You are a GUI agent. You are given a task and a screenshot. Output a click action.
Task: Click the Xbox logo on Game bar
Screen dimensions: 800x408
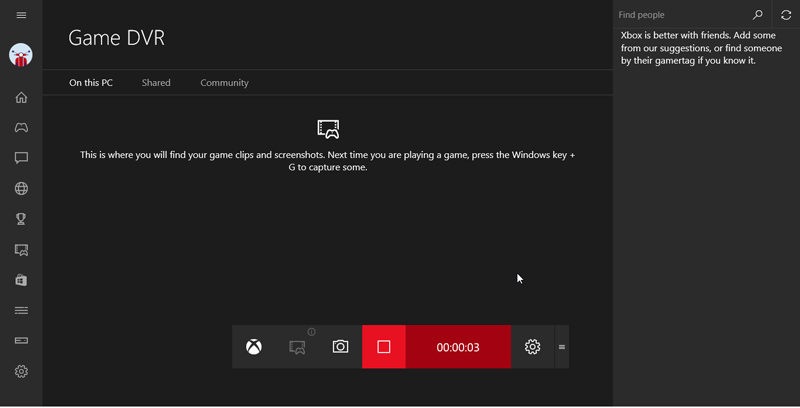tap(254, 347)
